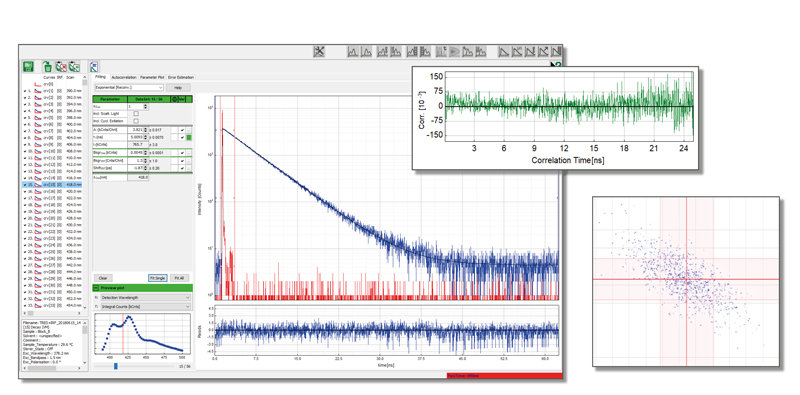Image resolution: width=800 pixels, height=395 pixels.
Task: Switch to the Parameter Plot tab
Action: coord(152,78)
